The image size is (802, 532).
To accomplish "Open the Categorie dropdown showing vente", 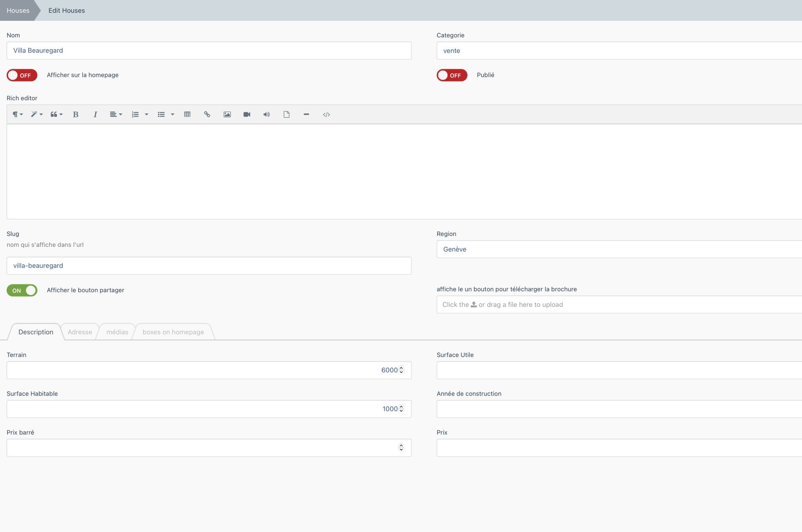I will 618,51.
